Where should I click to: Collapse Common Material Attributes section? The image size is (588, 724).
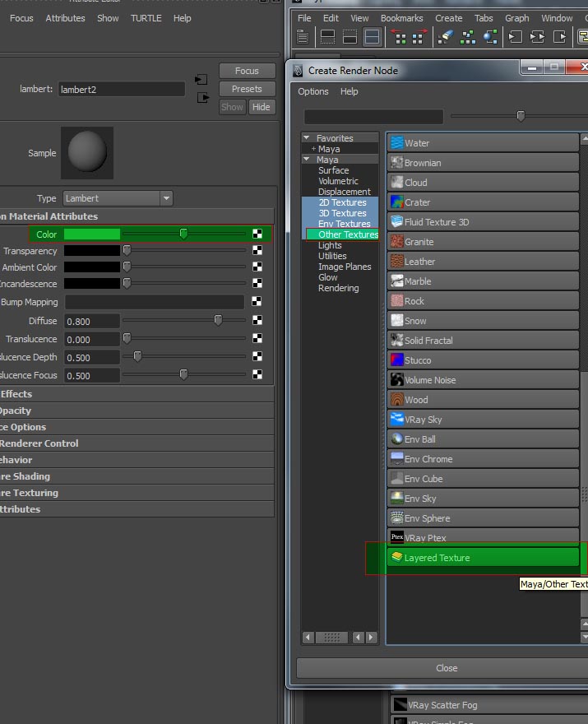click(x=137, y=216)
